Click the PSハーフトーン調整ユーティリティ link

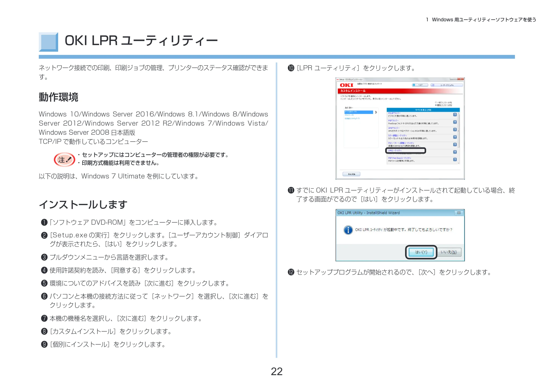coord(401,143)
